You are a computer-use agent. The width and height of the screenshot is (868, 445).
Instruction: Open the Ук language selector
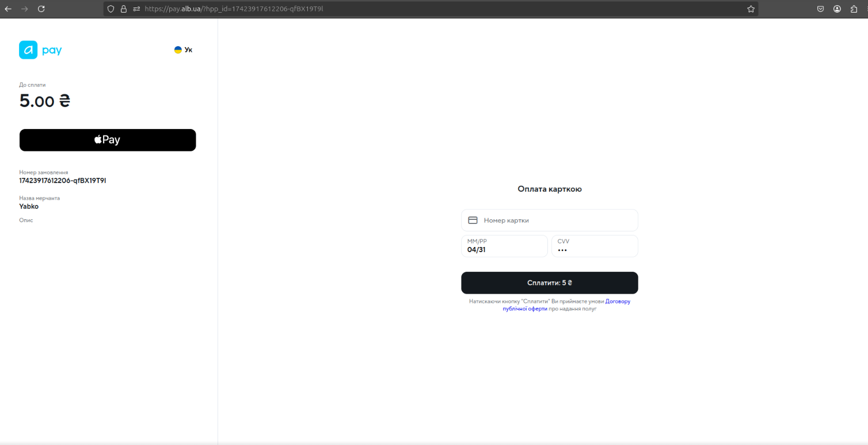click(183, 50)
